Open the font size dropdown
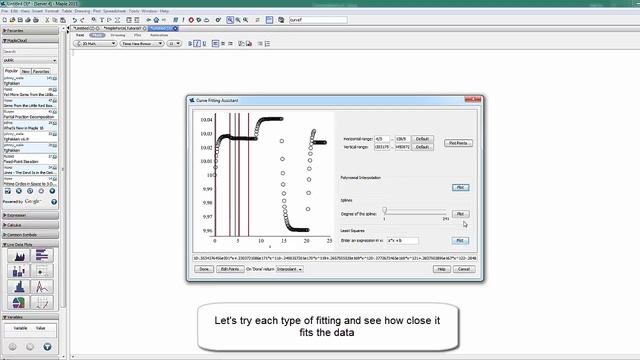640x360 pixels. (x=174, y=43)
